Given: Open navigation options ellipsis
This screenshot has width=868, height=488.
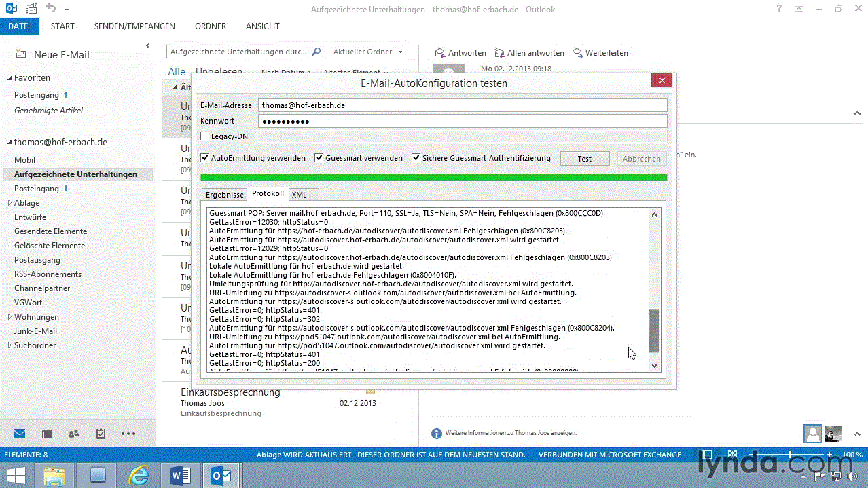Looking at the screenshot, I should coord(128,434).
